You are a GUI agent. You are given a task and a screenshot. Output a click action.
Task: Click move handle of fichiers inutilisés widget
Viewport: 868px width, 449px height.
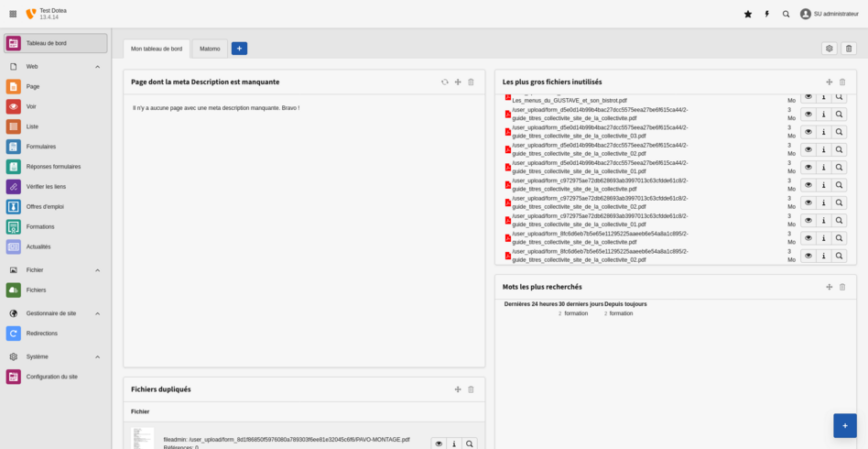[x=830, y=82]
